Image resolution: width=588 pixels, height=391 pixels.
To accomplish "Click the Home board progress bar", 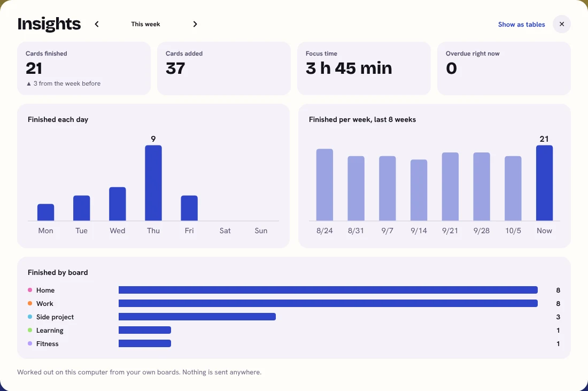I will click(328, 290).
